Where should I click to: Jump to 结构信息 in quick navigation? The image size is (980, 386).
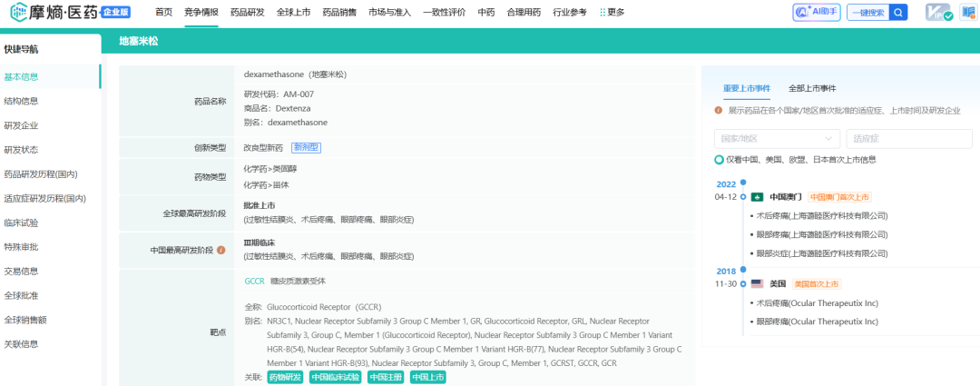[21, 101]
